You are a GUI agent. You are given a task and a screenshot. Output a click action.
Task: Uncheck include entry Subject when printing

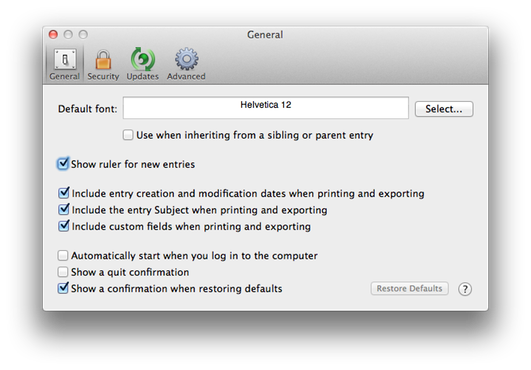63,210
